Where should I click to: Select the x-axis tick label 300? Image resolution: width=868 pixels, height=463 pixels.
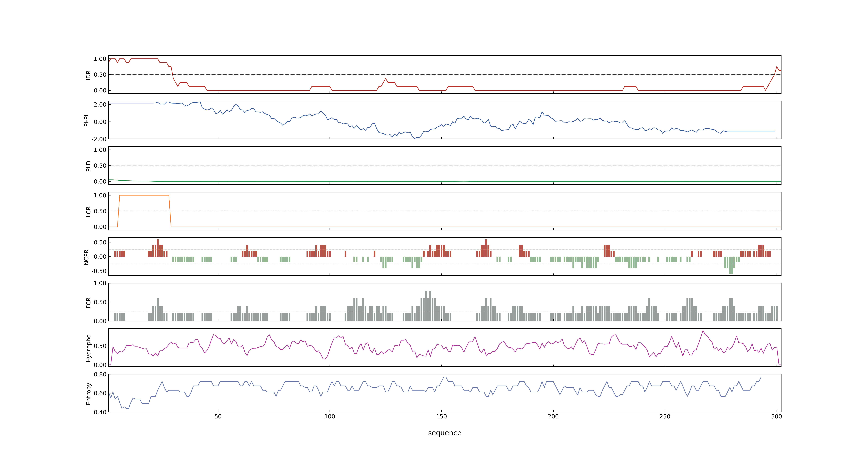pyautogui.click(x=776, y=416)
